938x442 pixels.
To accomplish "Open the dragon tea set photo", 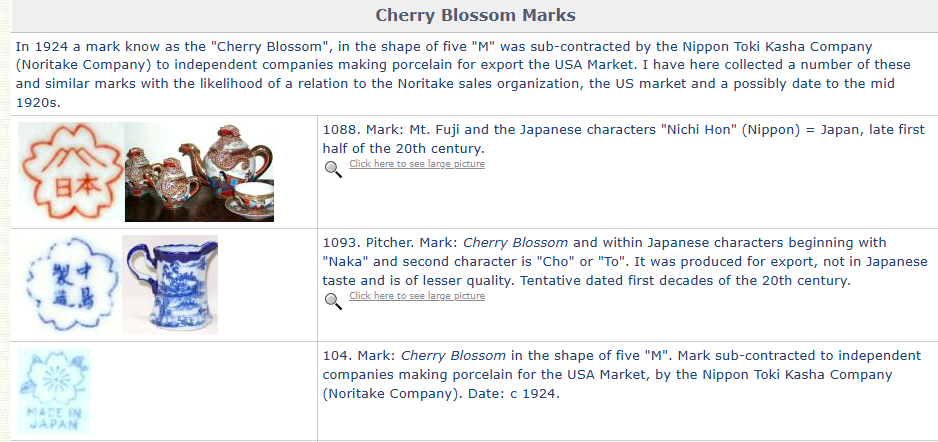I will coord(198,171).
